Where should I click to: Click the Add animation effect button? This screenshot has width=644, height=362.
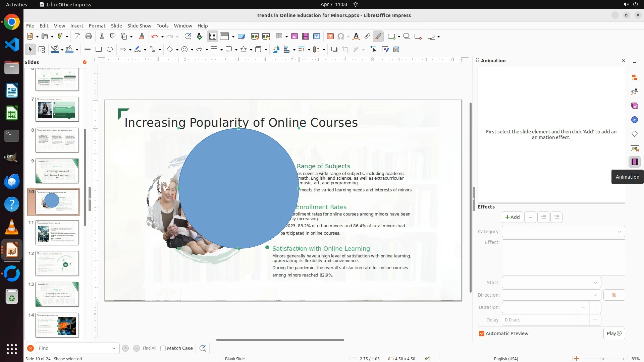tap(512, 217)
